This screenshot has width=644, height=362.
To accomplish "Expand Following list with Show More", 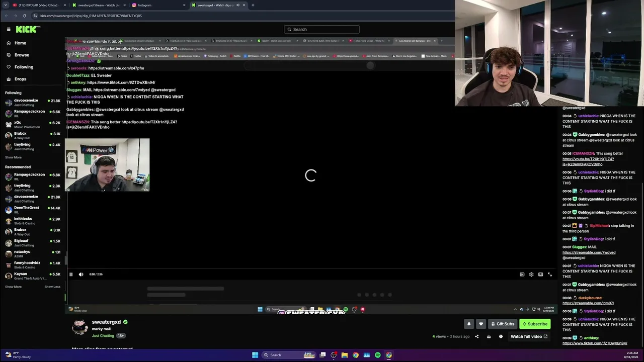I will pyautogui.click(x=14, y=157).
